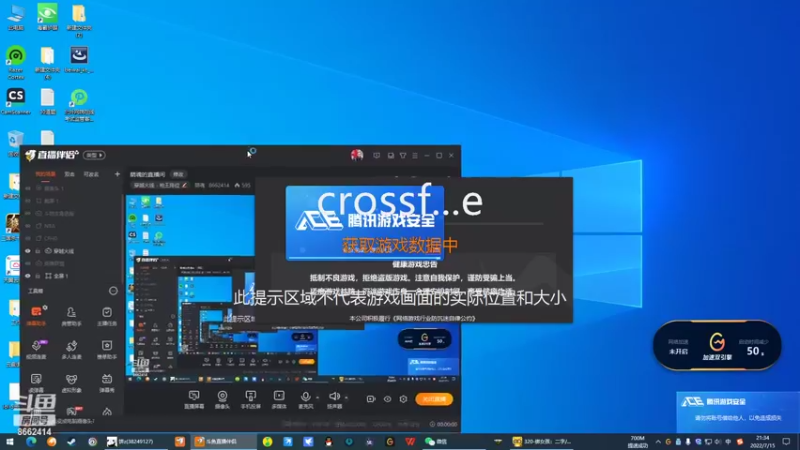Open the Razer Cortex desktop icon

click(x=16, y=62)
